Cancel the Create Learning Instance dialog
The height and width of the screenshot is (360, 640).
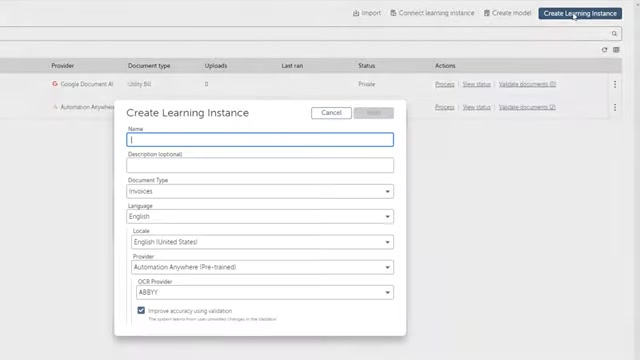point(331,113)
